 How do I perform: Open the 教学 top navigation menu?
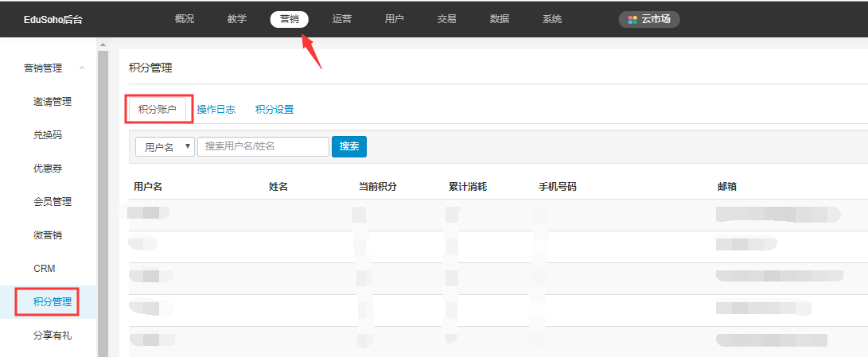tap(237, 19)
